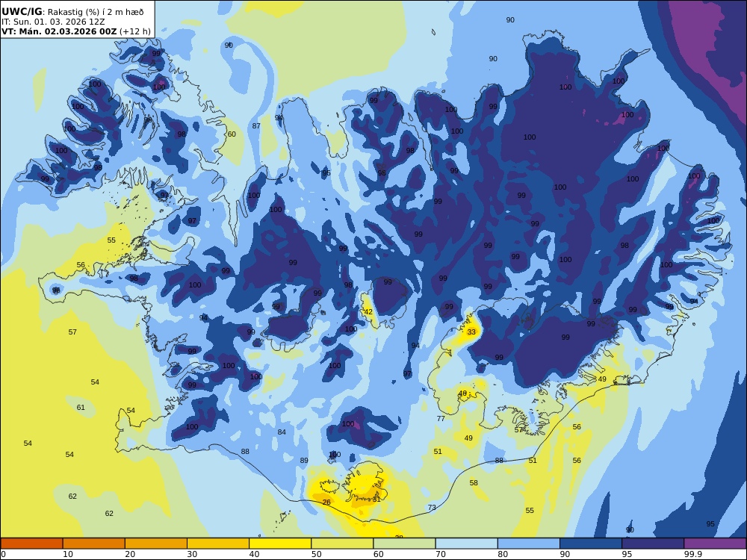Image resolution: width=747 pixels, height=560 pixels.
Task: Pick the dark orange 0–10 legend swatch
Action: click(31, 544)
